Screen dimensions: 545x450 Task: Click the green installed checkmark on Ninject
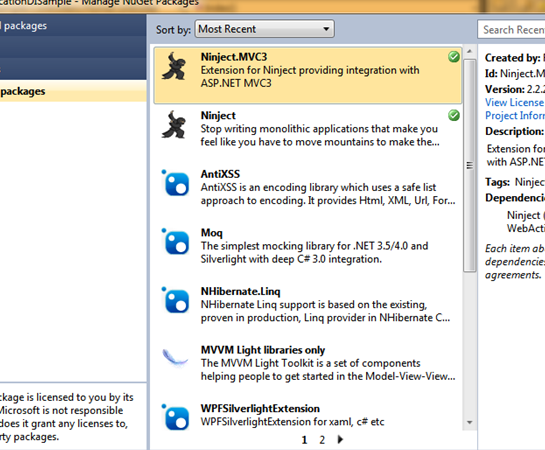454,115
